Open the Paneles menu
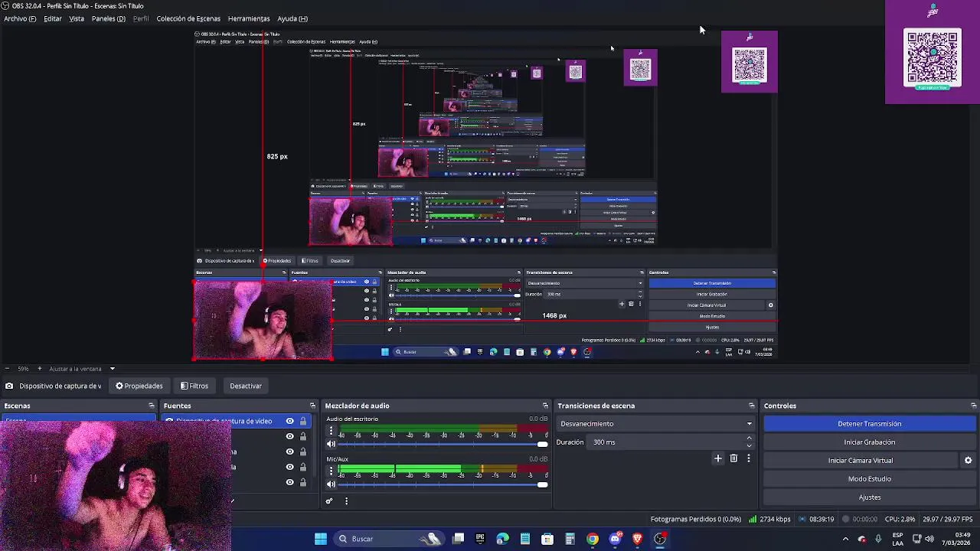This screenshot has height=551, width=980. click(109, 18)
